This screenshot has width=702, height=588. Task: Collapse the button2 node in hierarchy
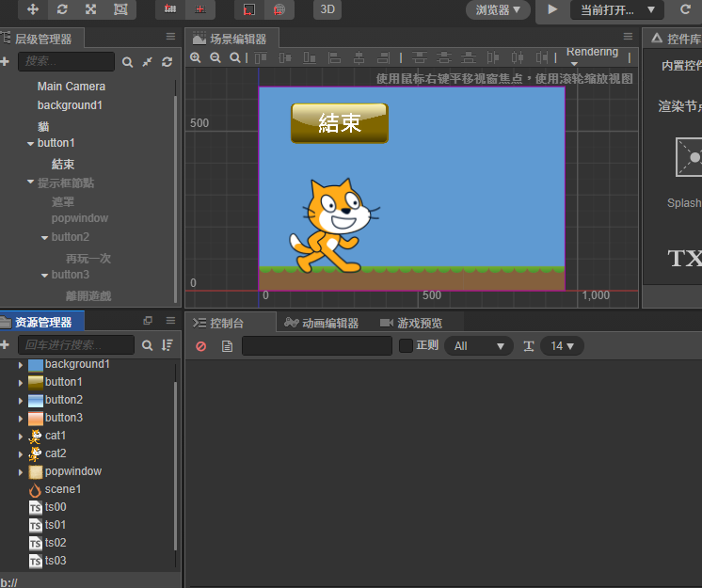(x=45, y=238)
